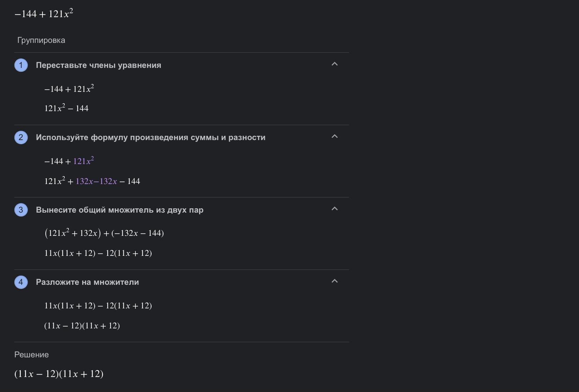The height and width of the screenshot is (392, 579).
Task: Click the "Используйте формулу произведения суммы и разности" heading
Action: [x=150, y=138]
